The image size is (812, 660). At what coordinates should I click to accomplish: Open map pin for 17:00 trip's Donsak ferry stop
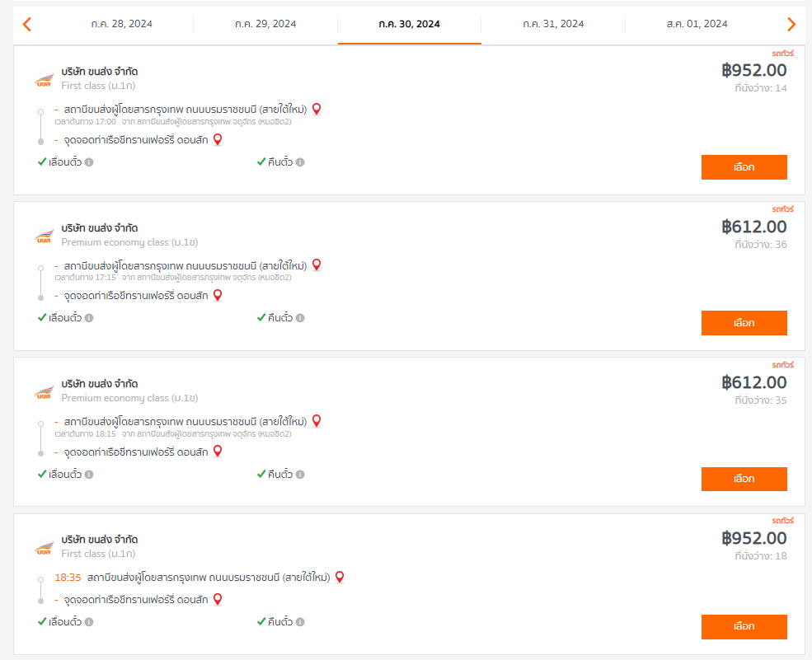(218, 140)
